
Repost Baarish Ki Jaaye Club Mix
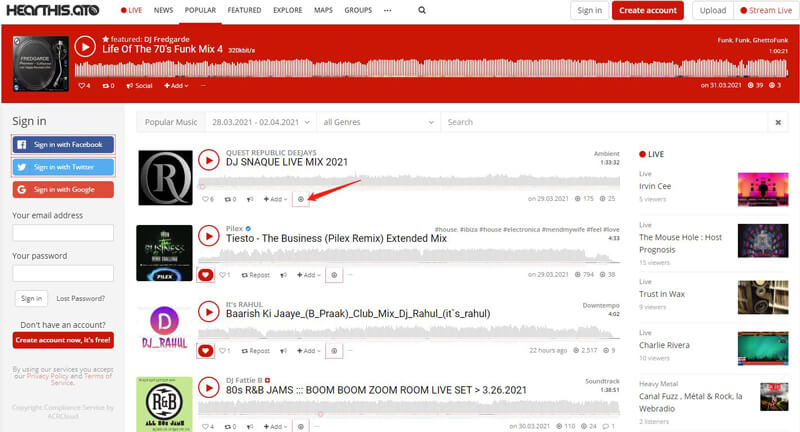256,351
